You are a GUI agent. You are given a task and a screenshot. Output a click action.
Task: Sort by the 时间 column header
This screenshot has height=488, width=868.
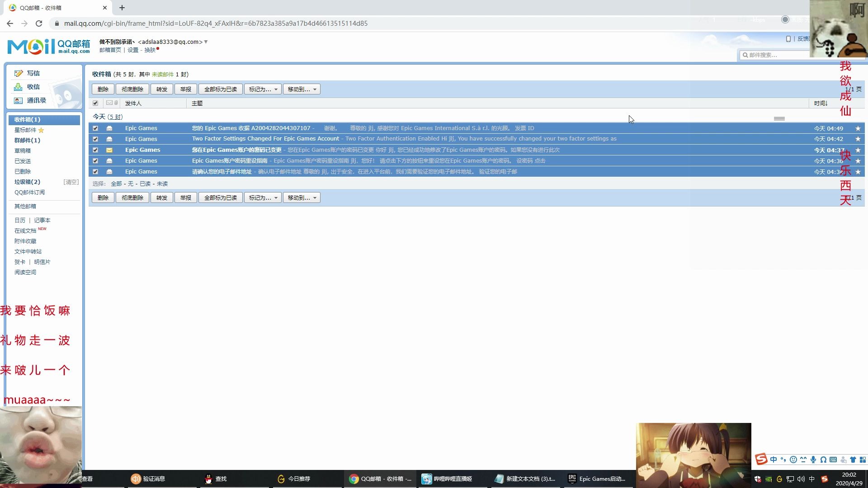(x=821, y=103)
